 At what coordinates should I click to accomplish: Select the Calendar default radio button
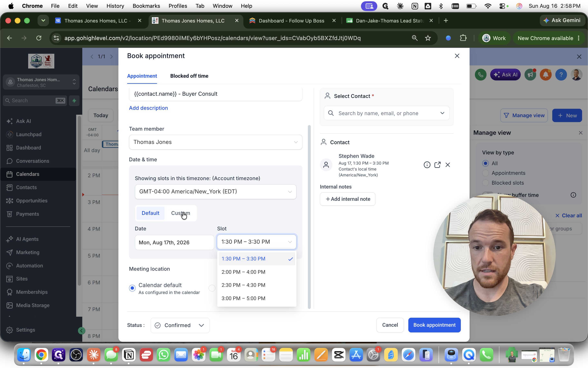point(132,288)
